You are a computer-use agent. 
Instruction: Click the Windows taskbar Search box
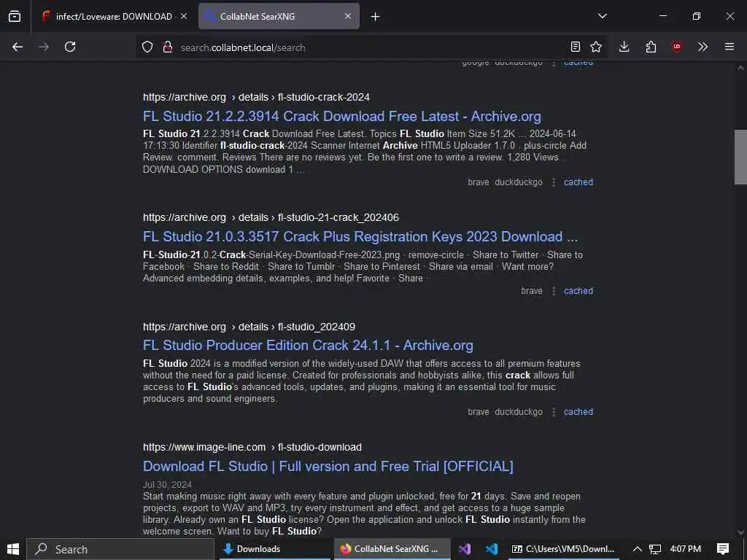pyautogui.click(x=120, y=549)
